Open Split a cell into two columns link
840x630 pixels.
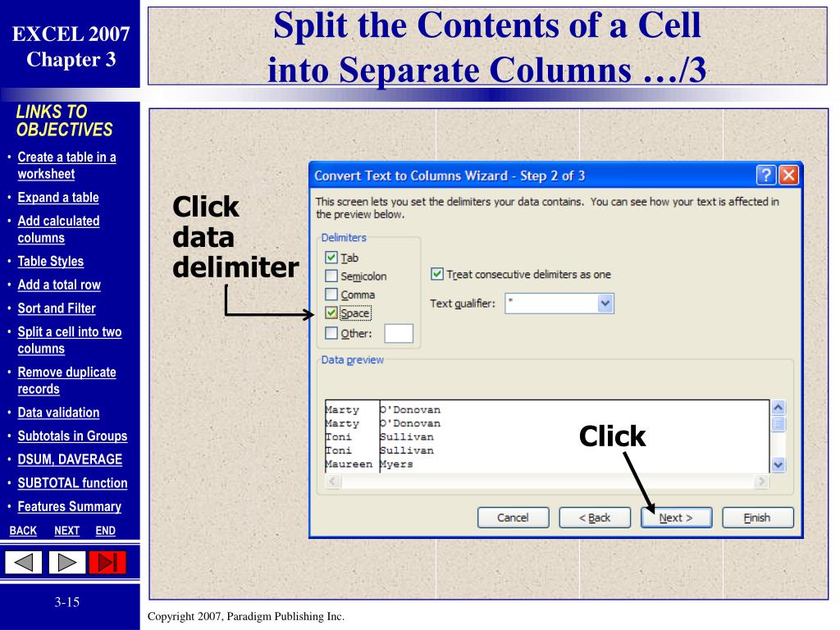[69, 340]
